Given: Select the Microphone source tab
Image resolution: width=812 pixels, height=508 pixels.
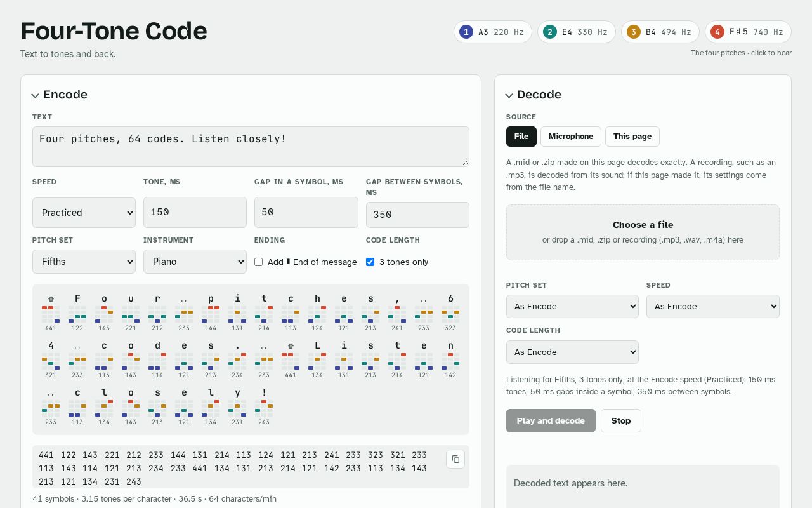Looking at the screenshot, I should coord(571,137).
